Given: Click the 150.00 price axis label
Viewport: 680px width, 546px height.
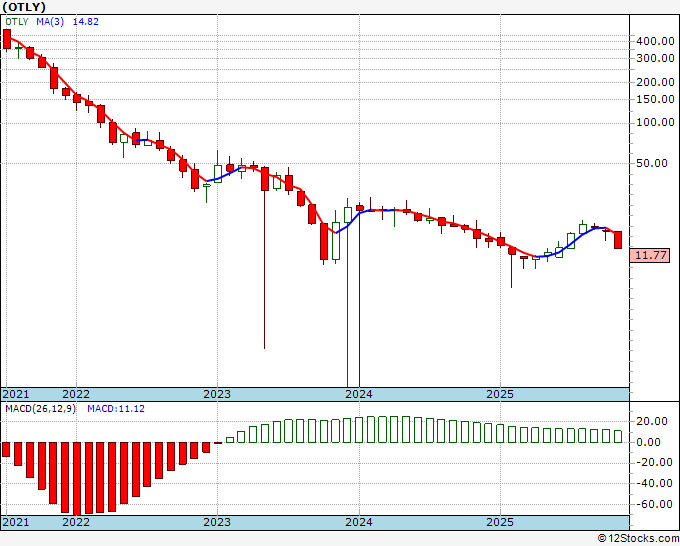Looking at the screenshot, I should click(655, 99).
